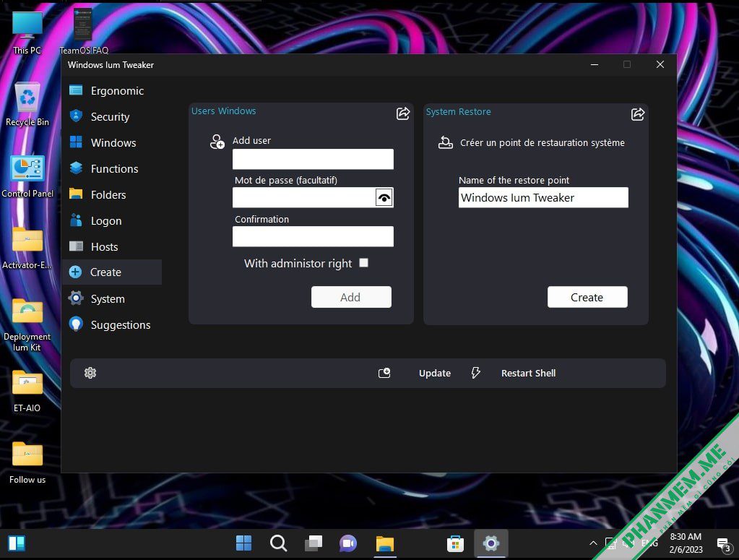Open the Activator-E... desktop folder
This screenshot has height=560, width=739.
27,248
